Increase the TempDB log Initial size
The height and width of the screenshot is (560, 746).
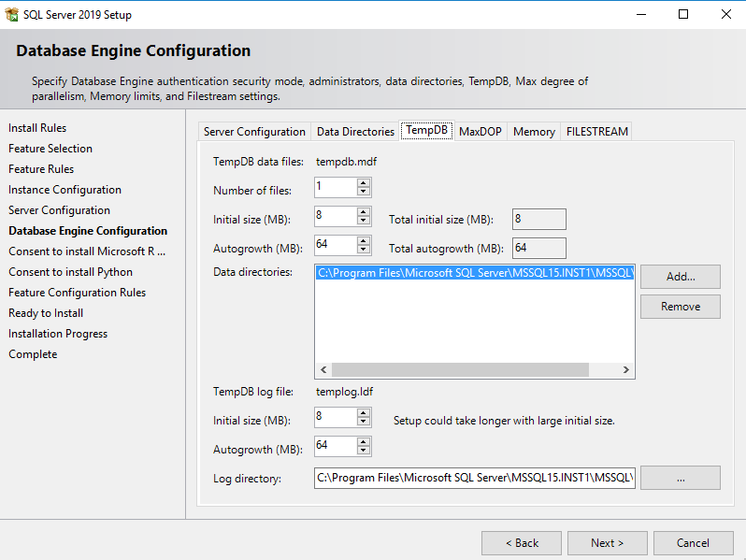[364, 412]
